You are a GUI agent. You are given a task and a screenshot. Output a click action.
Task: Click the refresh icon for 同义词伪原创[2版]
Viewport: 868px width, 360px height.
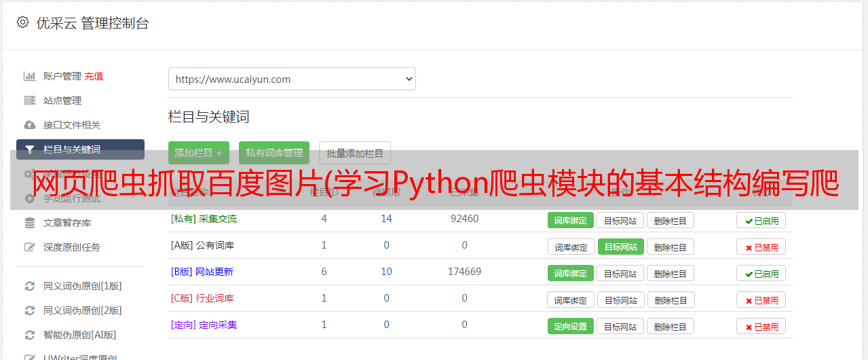click(x=29, y=310)
